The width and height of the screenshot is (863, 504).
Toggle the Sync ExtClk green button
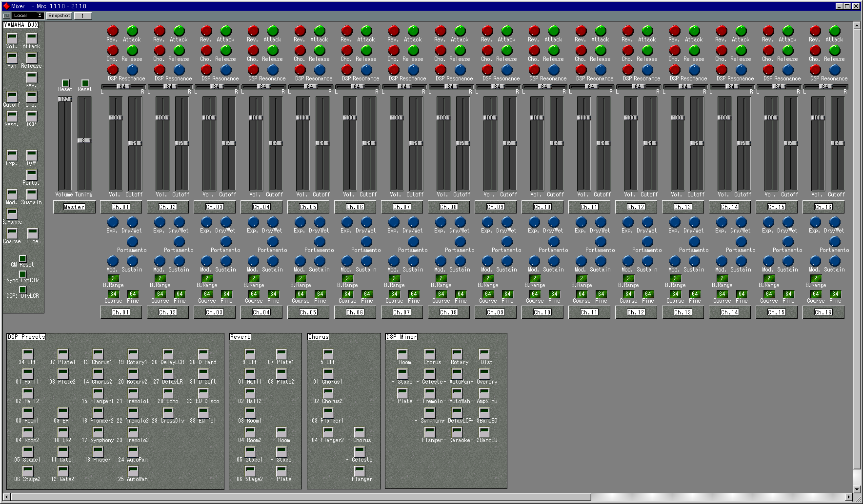[22, 274]
